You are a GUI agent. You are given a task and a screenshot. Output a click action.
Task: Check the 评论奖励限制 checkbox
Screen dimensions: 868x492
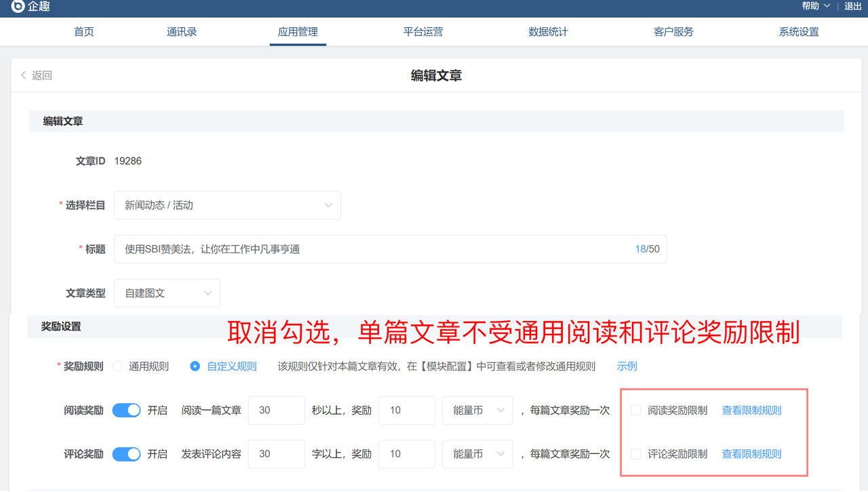click(x=636, y=454)
